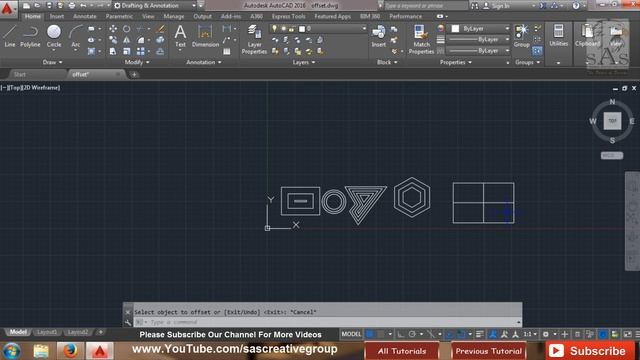This screenshot has width=640, height=360.
Task: Click the Table icon in Annotation panel
Action: coord(227,51)
